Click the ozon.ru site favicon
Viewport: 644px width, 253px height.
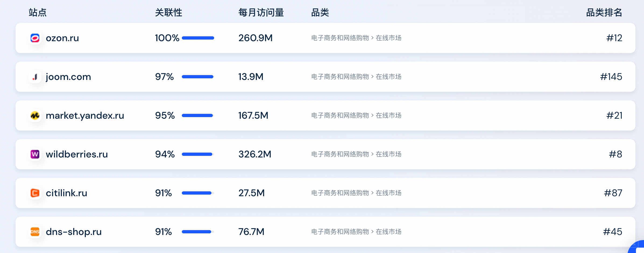click(x=35, y=38)
